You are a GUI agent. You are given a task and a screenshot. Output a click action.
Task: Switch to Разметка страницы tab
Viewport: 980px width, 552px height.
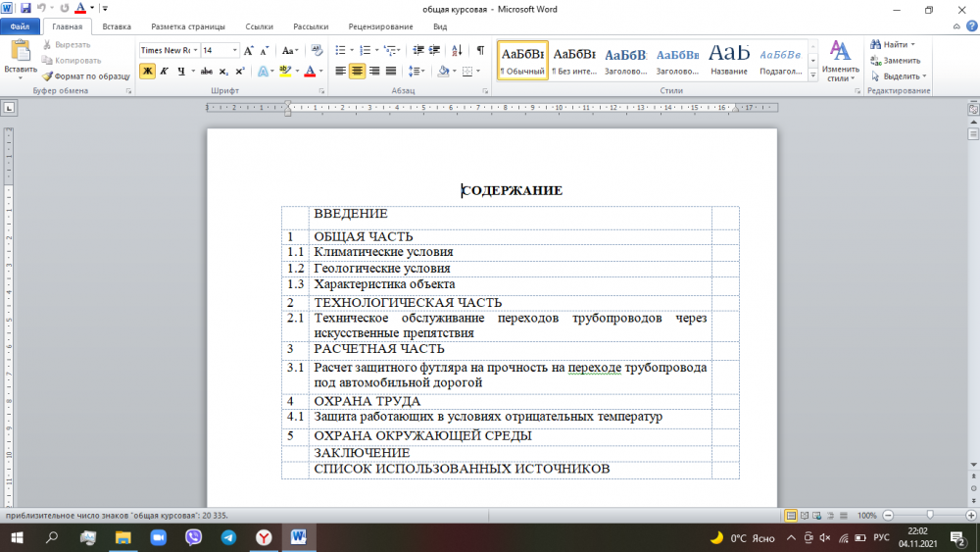pyautogui.click(x=188, y=26)
